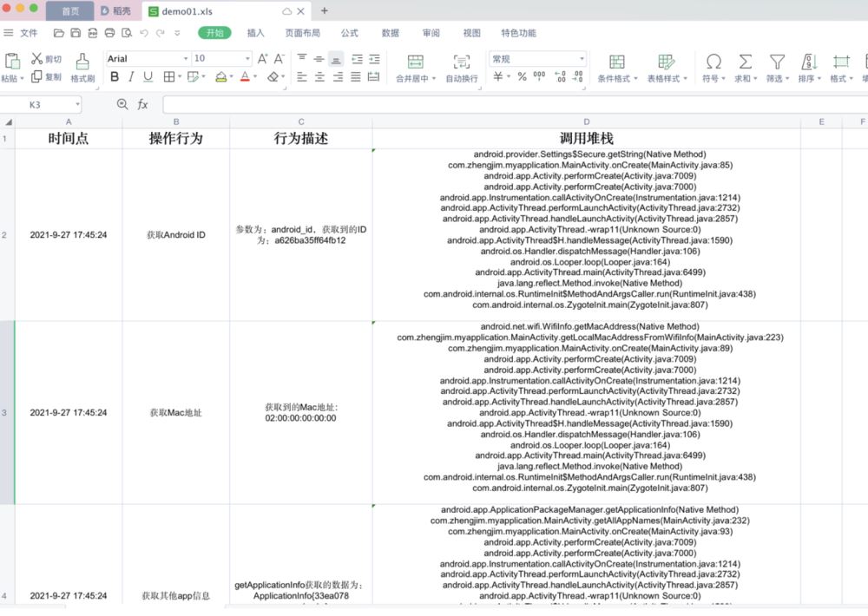This screenshot has height=616, width=868.
Task: Expand the 合并居中 merge options
Action: (x=434, y=79)
